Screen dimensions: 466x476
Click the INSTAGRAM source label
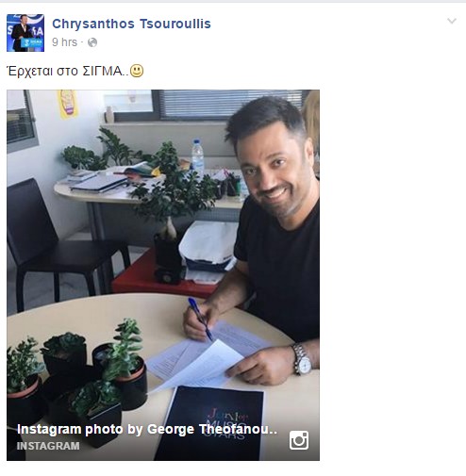pyautogui.click(x=48, y=446)
